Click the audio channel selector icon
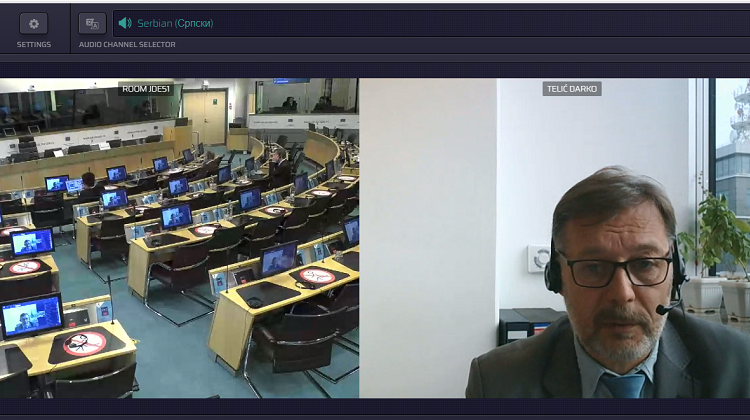Viewport: 750px width, 420px height. pyautogui.click(x=92, y=23)
